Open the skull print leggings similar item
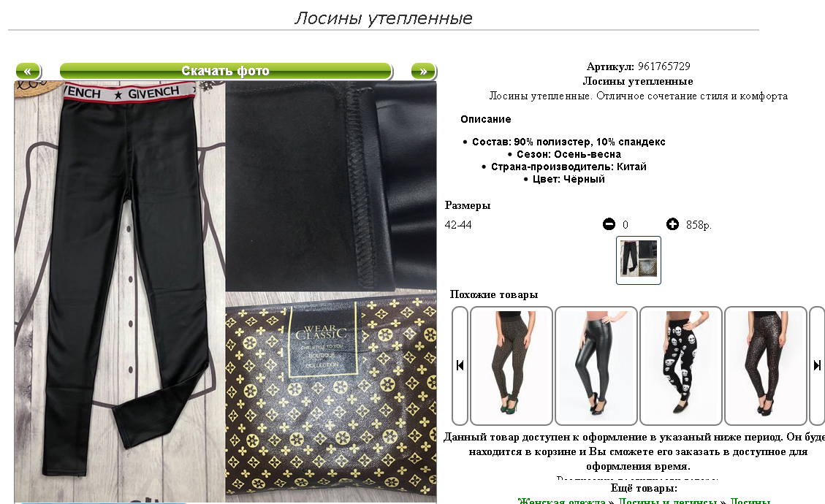This screenshot has width=825, height=504. 681,366
